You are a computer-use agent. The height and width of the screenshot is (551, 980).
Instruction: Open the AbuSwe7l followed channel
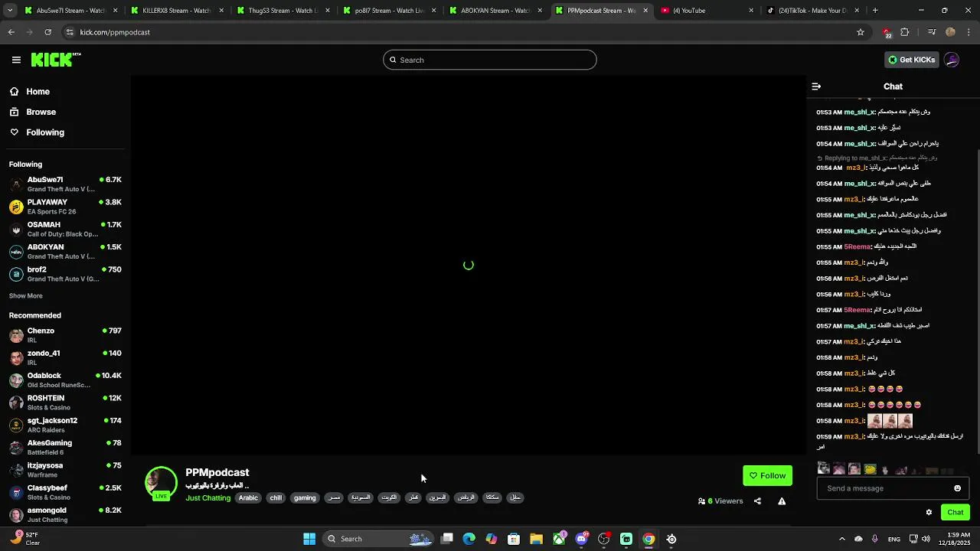tap(65, 184)
